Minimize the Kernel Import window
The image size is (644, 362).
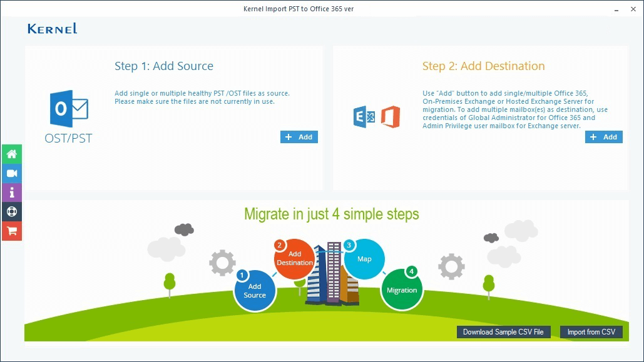click(x=617, y=9)
